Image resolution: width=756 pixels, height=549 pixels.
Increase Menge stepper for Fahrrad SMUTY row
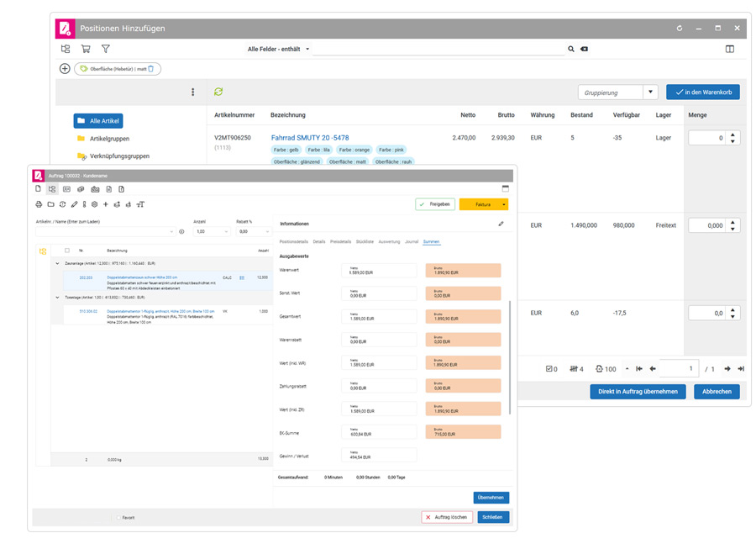coord(732,135)
